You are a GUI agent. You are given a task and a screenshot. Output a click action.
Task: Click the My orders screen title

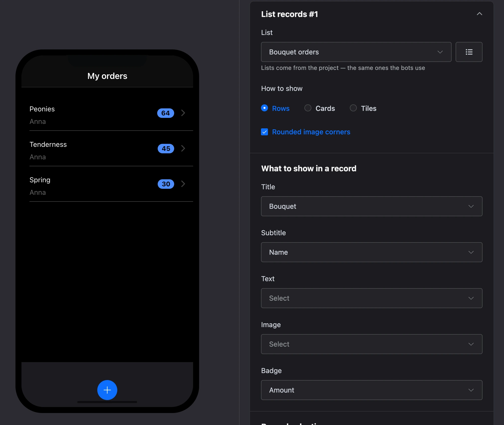[107, 76]
